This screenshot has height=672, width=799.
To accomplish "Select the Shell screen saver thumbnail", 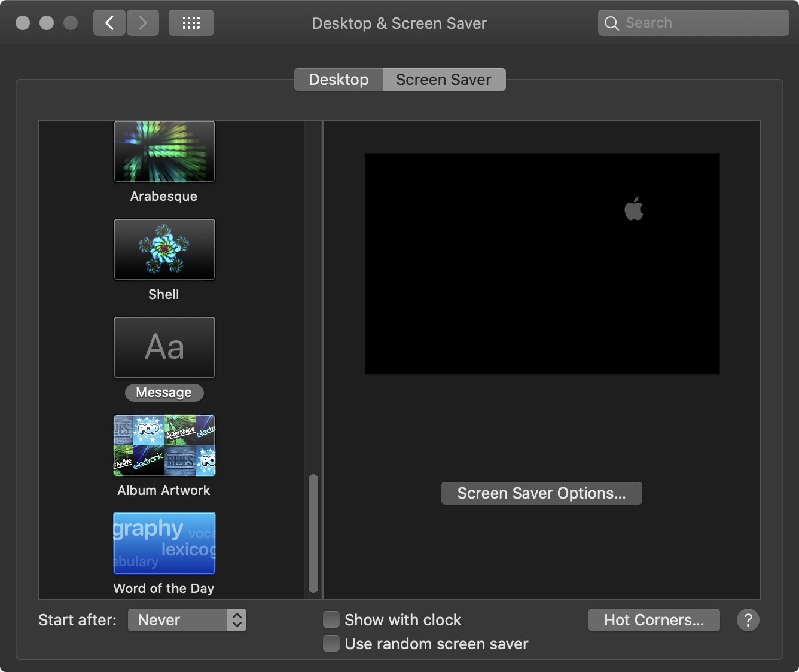I will [164, 249].
